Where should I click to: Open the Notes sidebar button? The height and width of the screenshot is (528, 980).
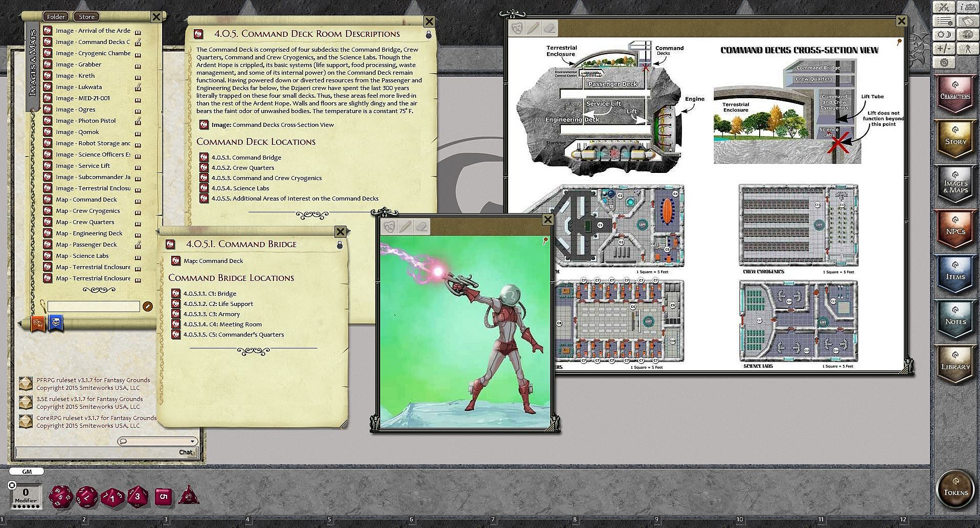pos(955,319)
